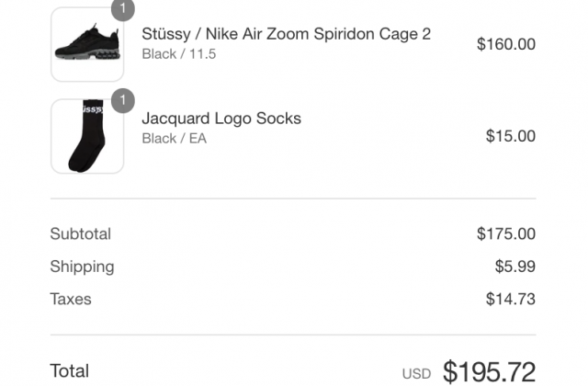Viewport: 588px width, 386px height.
Task: Click the Taxes label
Action: click(71, 300)
